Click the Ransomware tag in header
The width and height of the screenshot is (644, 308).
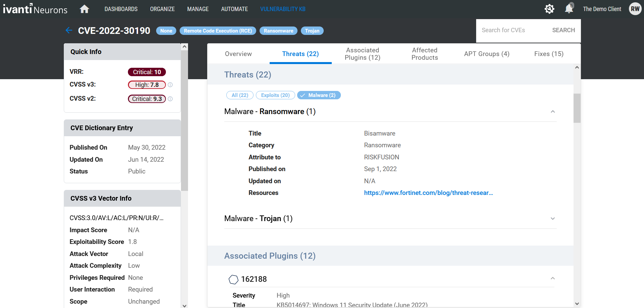pyautogui.click(x=278, y=31)
